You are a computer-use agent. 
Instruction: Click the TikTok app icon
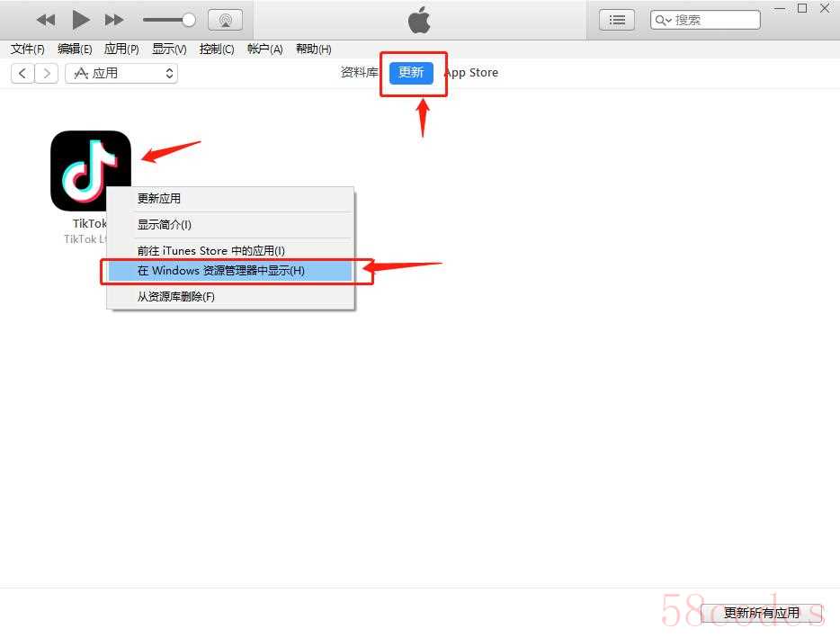pos(90,171)
